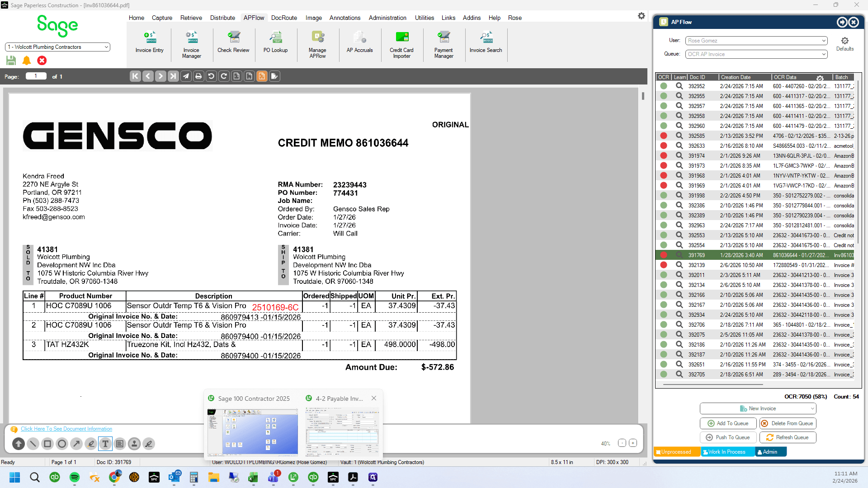Screen dimensions: 868x488
Task: Open the settings gear by the menu bar
Action: point(642,16)
